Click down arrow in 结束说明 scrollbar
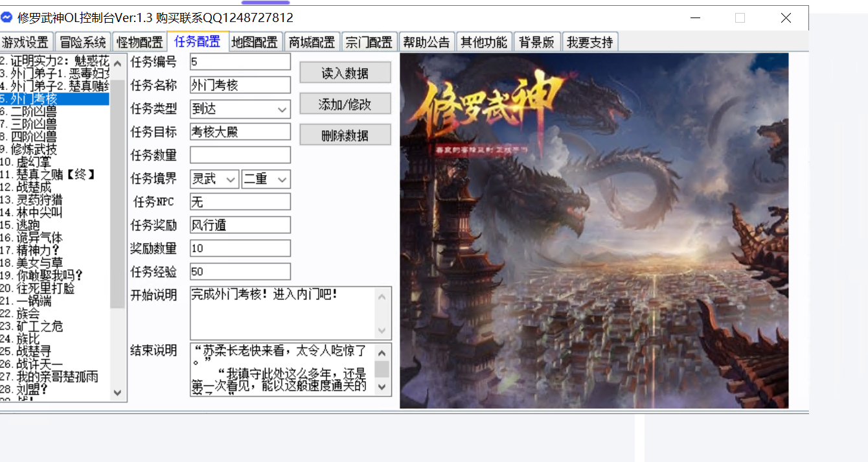The height and width of the screenshot is (462, 868). (x=382, y=387)
